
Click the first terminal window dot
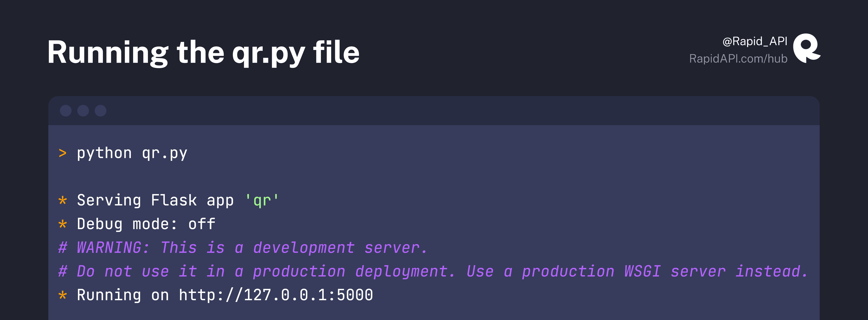pyautogui.click(x=66, y=111)
